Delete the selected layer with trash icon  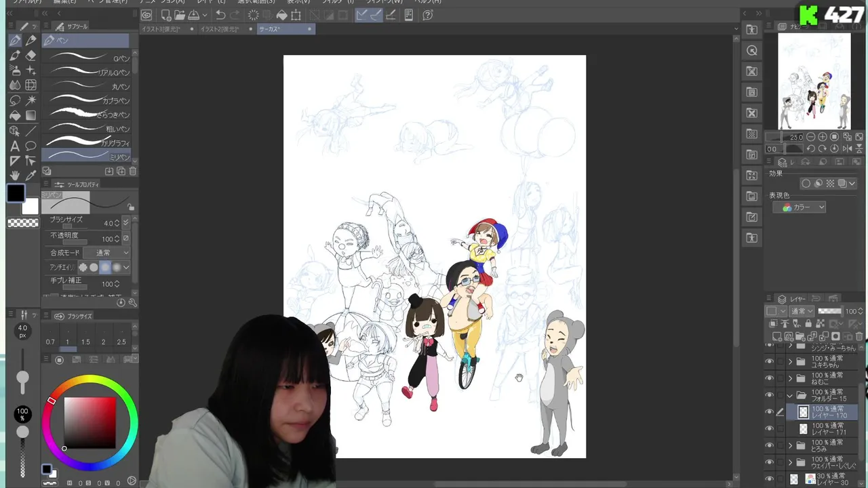tap(858, 336)
